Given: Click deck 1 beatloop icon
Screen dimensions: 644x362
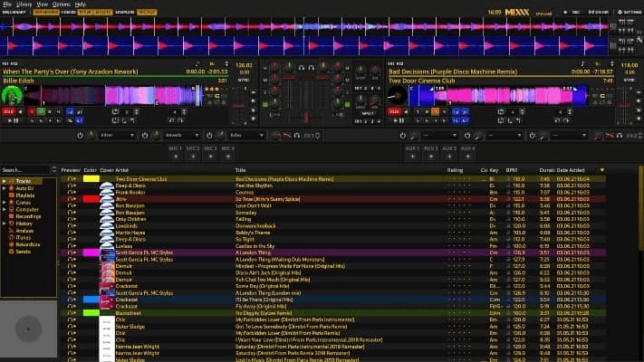Looking at the screenshot, I should click(x=115, y=111).
